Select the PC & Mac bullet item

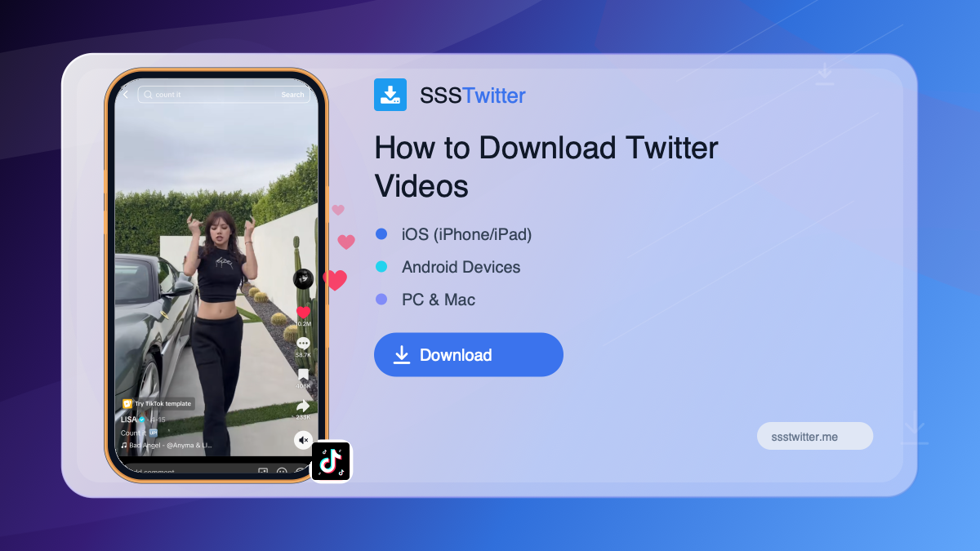[x=425, y=300]
